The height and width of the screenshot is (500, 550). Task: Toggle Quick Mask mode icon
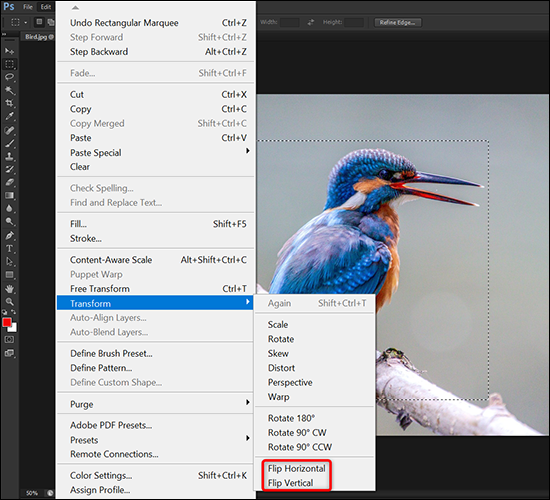(x=9, y=339)
